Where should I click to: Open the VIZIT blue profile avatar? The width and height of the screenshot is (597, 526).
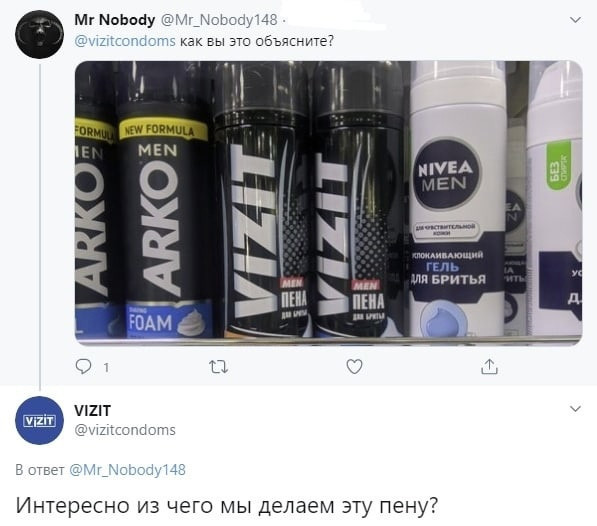pyautogui.click(x=39, y=420)
